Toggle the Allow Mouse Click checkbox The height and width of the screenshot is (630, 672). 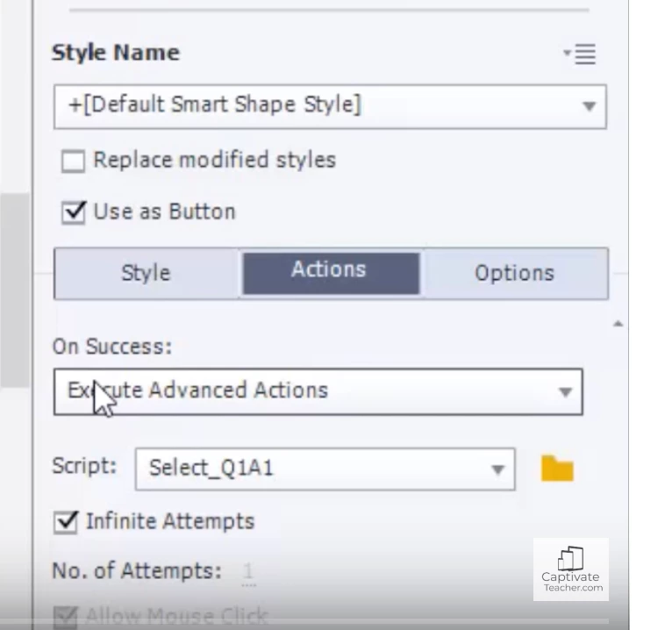pyautogui.click(x=66, y=617)
